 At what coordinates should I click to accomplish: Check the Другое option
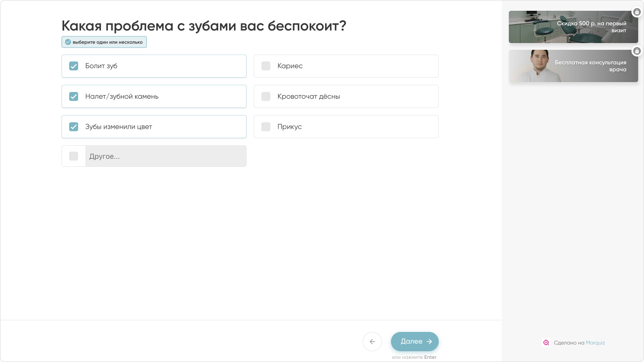point(73,156)
